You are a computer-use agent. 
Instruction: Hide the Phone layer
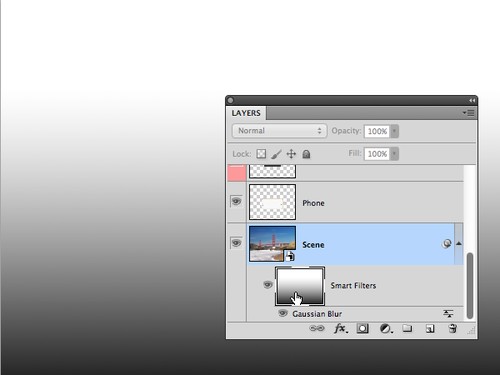236,201
